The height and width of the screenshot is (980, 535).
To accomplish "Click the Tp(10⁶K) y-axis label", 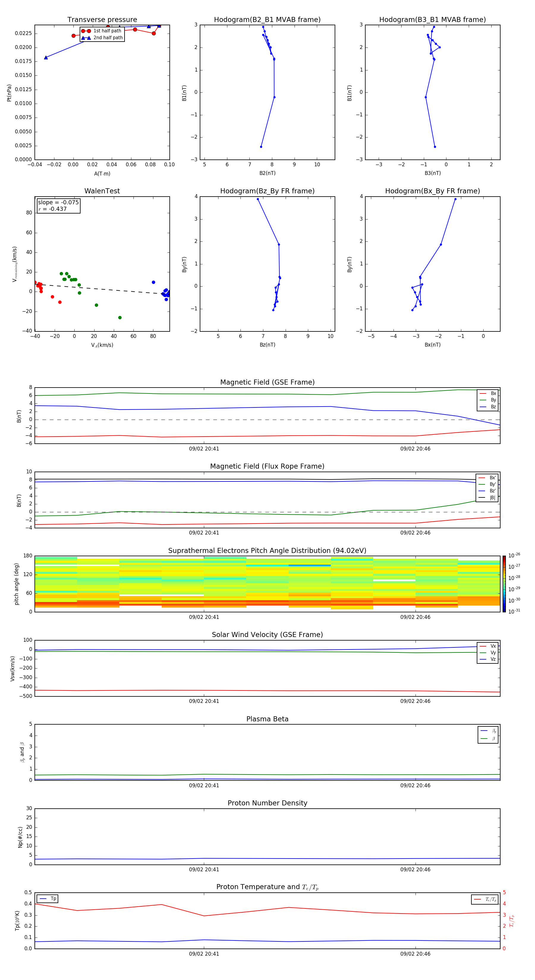I will click(x=17, y=921).
